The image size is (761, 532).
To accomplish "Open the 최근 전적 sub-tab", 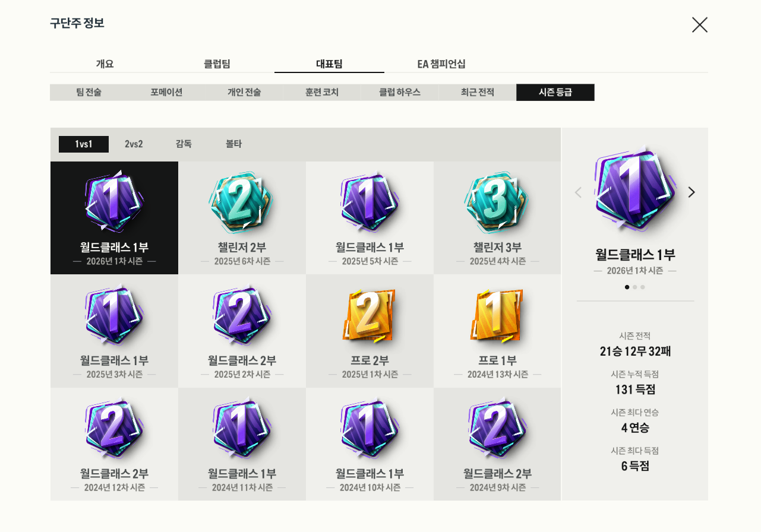I will click(477, 93).
